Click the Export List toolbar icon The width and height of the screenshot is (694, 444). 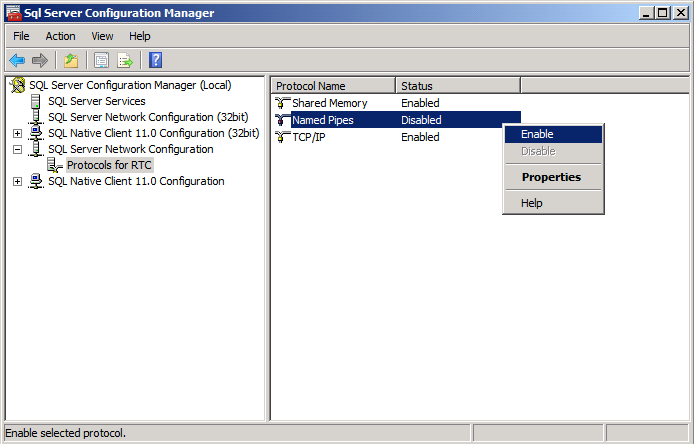(x=125, y=60)
